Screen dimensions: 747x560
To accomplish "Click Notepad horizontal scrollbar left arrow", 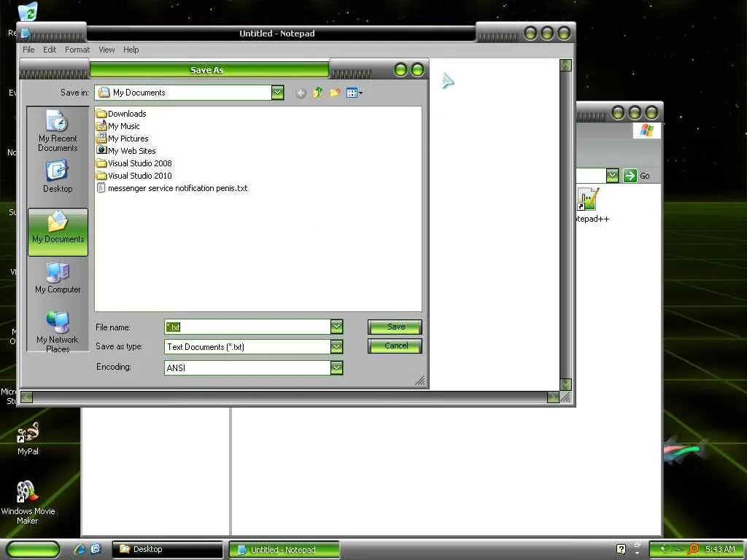I will [x=27, y=397].
